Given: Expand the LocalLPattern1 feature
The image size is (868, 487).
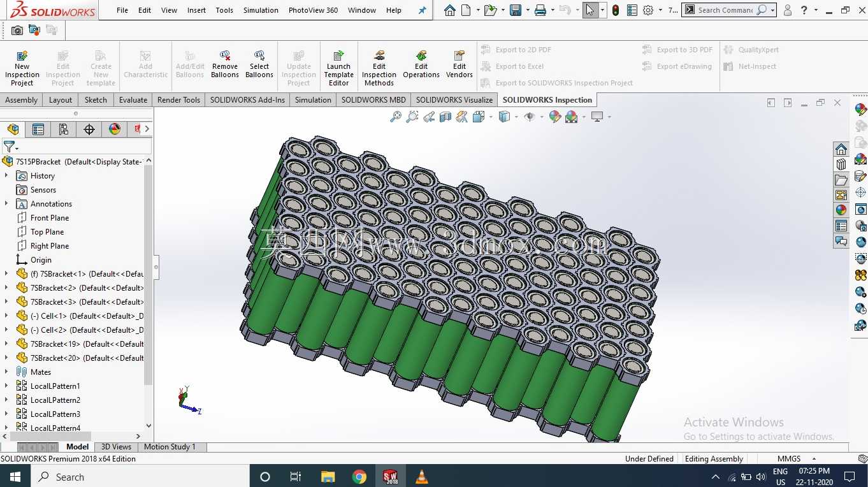Looking at the screenshot, I should 6,386.
